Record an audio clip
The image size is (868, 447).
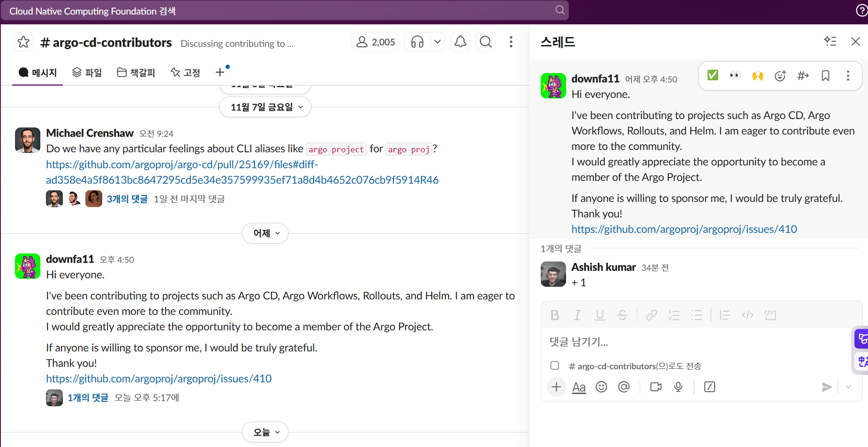(x=678, y=387)
